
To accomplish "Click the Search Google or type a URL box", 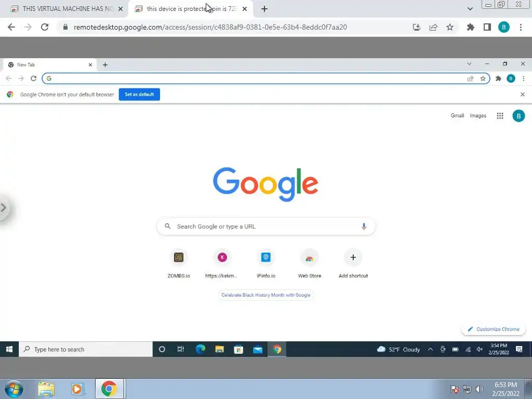I will [x=266, y=227].
